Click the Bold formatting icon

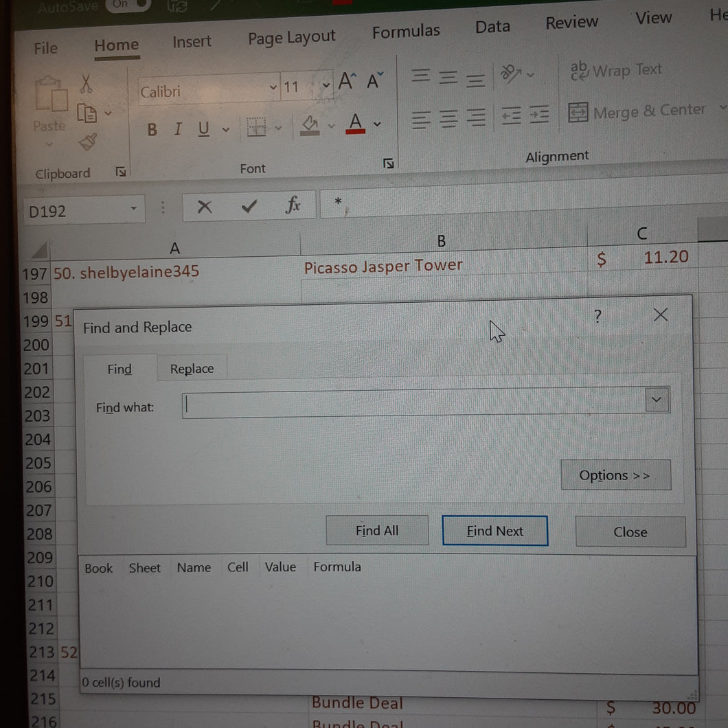(152, 130)
